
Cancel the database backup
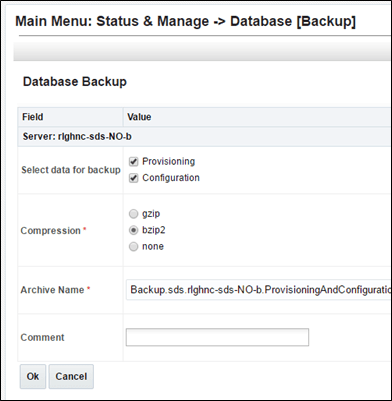(71, 376)
